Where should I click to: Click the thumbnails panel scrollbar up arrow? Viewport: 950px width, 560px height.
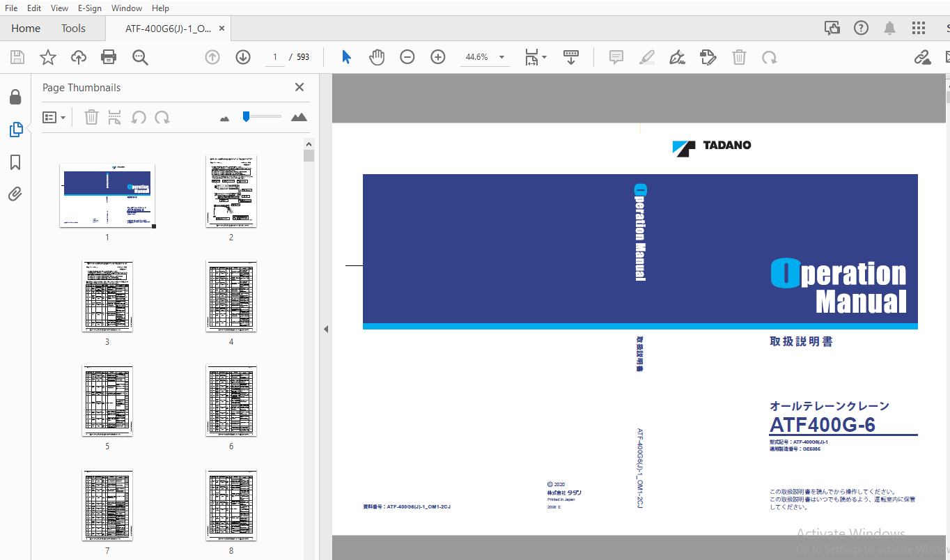tap(309, 143)
